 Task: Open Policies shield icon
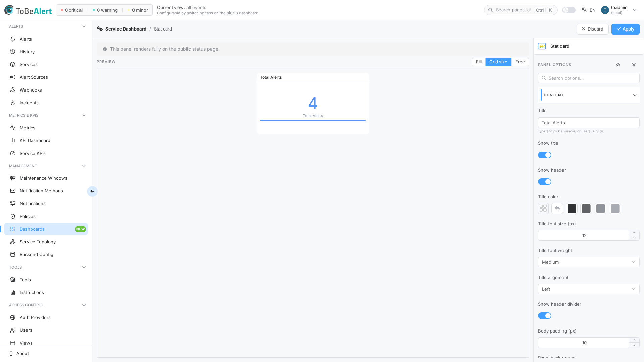(13, 216)
